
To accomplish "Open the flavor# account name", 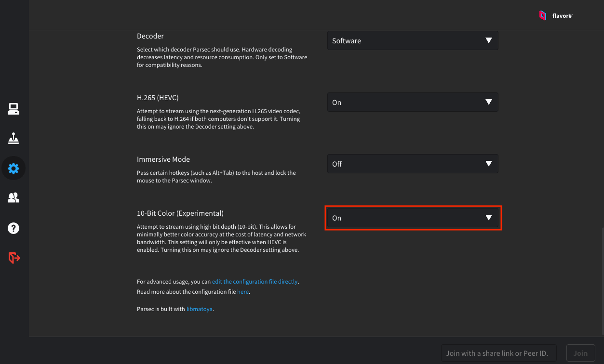I will coord(562,16).
